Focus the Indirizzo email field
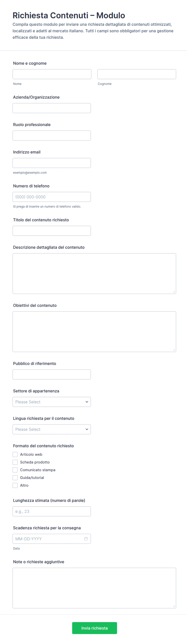This screenshot has height=644, width=187. (x=52, y=163)
